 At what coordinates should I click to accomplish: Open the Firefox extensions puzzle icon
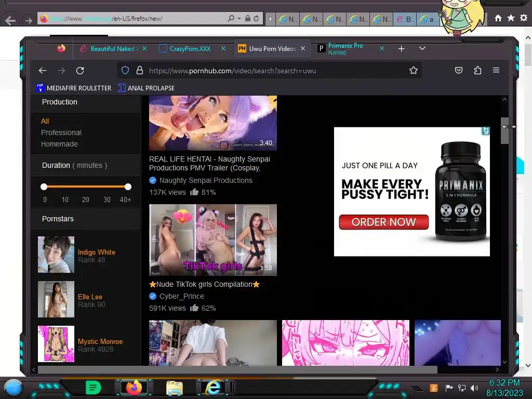[477, 70]
